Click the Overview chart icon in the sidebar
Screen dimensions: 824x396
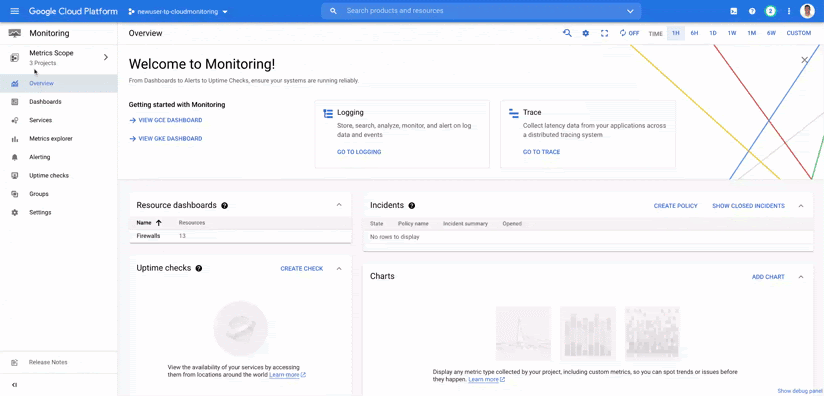click(x=15, y=84)
